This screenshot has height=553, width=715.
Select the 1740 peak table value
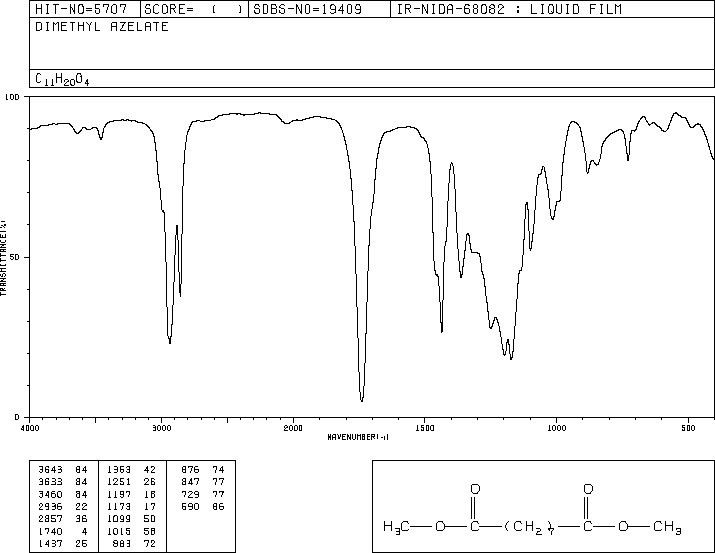tap(50, 531)
